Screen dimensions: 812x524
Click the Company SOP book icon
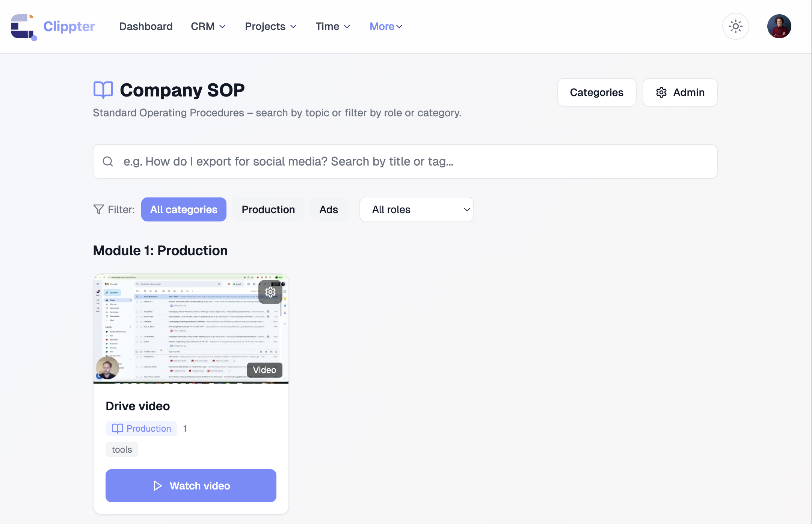point(103,90)
